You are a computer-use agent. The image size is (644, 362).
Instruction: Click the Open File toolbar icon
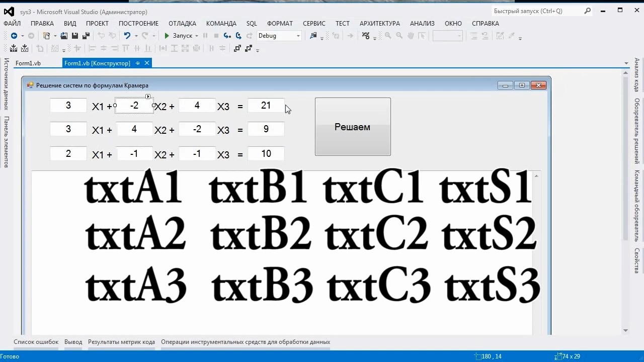64,36
